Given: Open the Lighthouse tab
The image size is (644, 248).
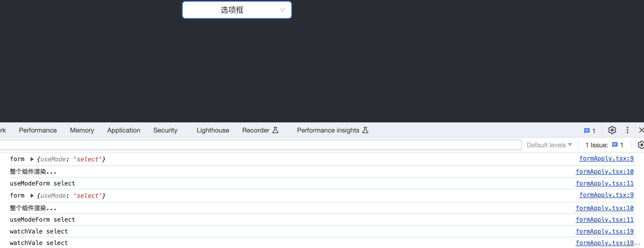Looking at the screenshot, I should pyautogui.click(x=213, y=130).
